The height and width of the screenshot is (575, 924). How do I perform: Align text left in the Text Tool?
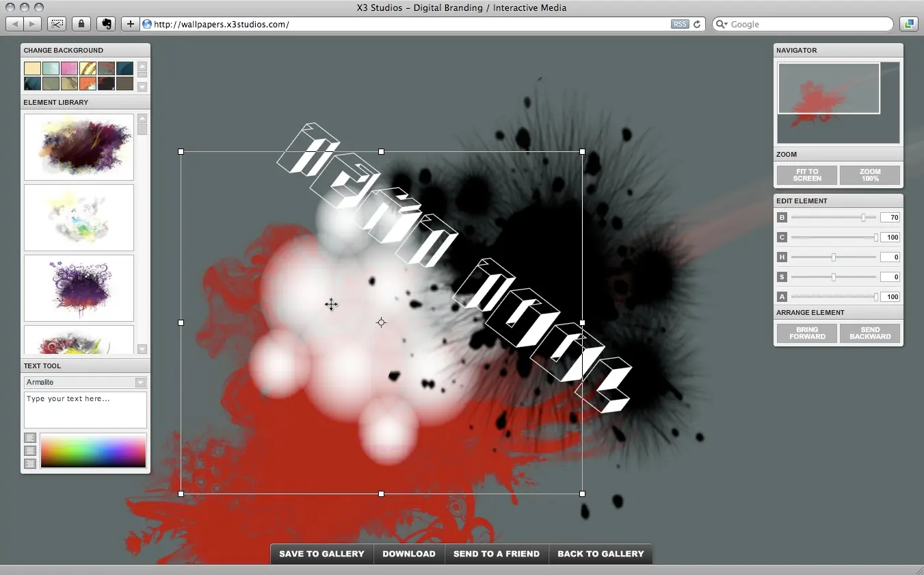[x=30, y=438]
